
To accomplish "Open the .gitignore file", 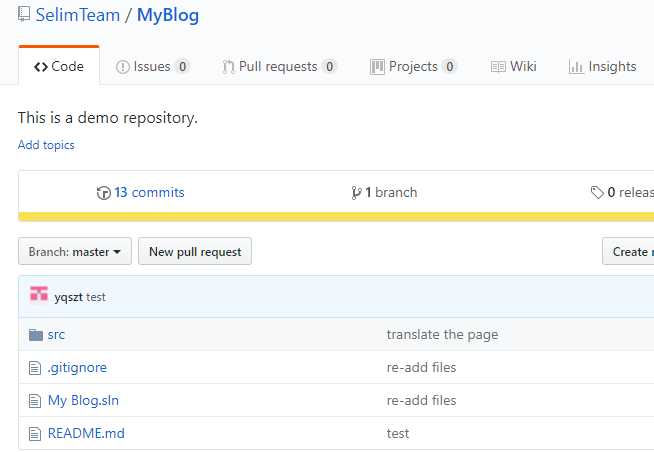I will 77,368.
